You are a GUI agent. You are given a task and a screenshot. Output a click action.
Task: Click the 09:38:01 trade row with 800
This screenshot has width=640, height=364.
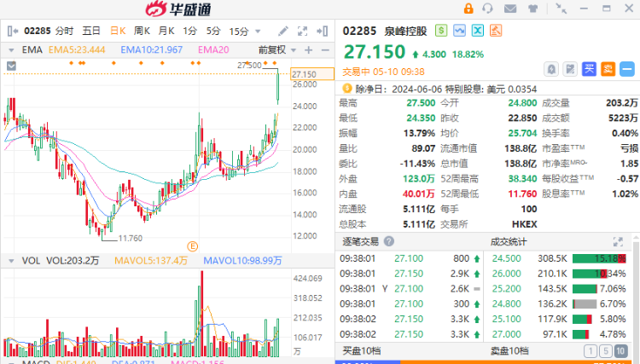(410, 258)
